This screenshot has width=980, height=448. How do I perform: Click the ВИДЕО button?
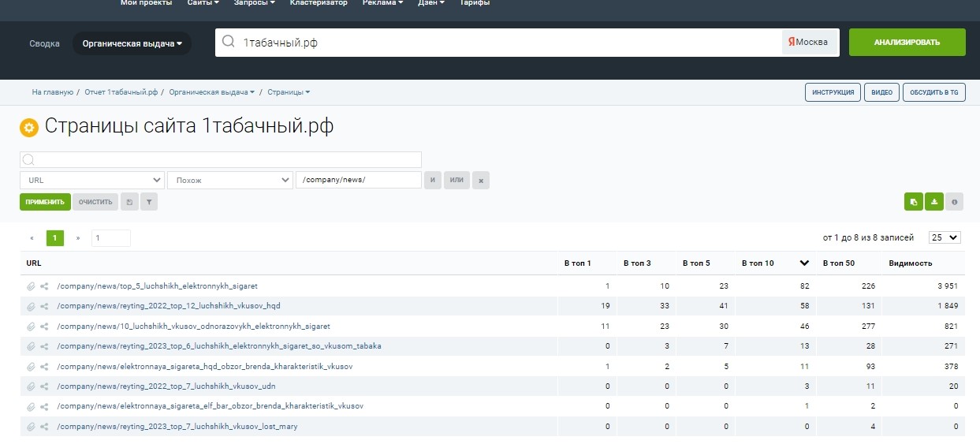pyautogui.click(x=881, y=92)
